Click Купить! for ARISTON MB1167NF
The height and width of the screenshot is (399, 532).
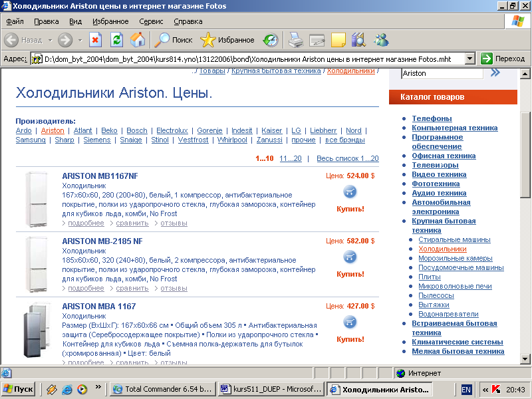pos(350,209)
